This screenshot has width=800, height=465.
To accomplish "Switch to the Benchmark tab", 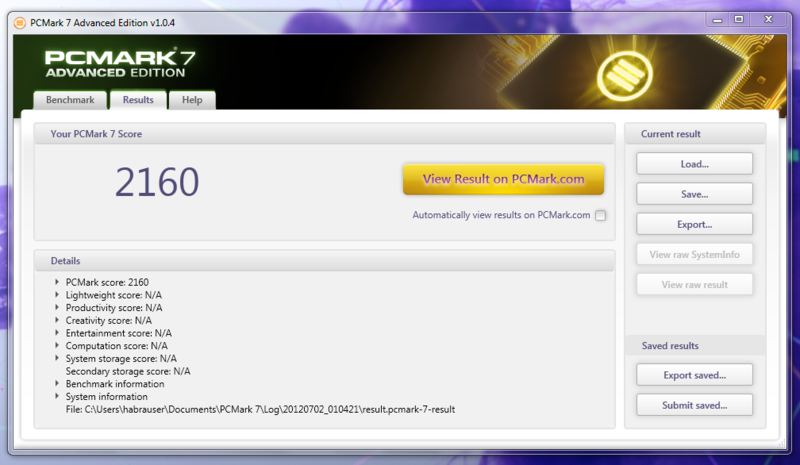I will 70,100.
